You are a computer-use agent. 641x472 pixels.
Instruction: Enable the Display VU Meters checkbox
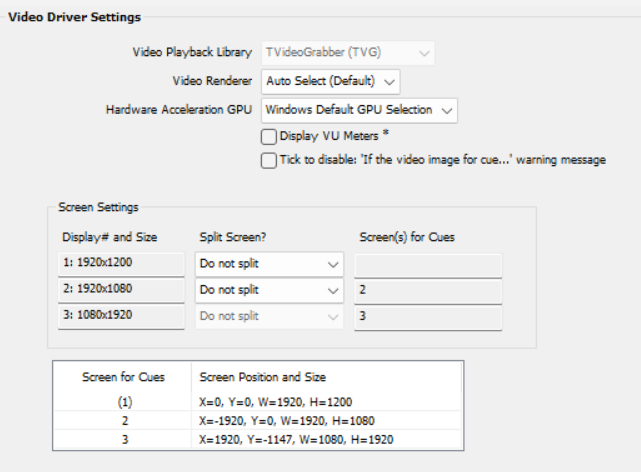click(x=268, y=136)
